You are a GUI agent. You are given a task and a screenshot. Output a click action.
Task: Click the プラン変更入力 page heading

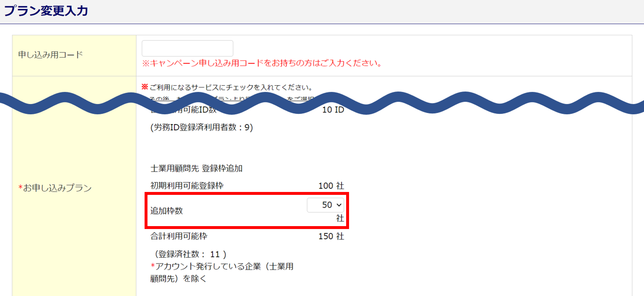click(x=46, y=11)
